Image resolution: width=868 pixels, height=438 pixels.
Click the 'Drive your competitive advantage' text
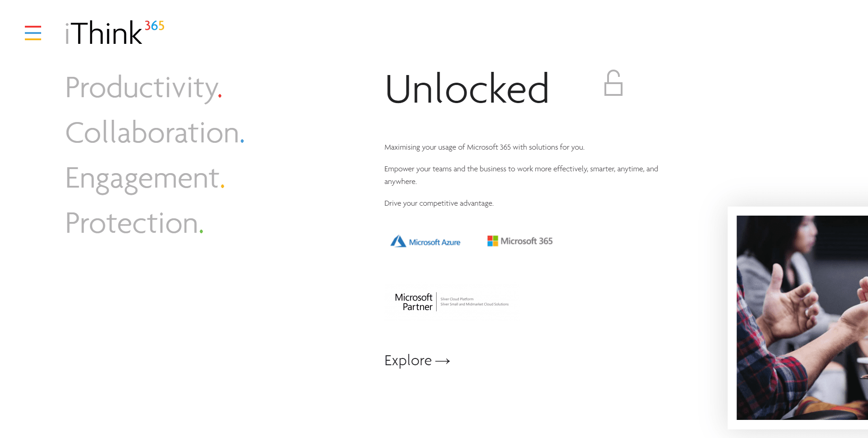tap(439, 203)
